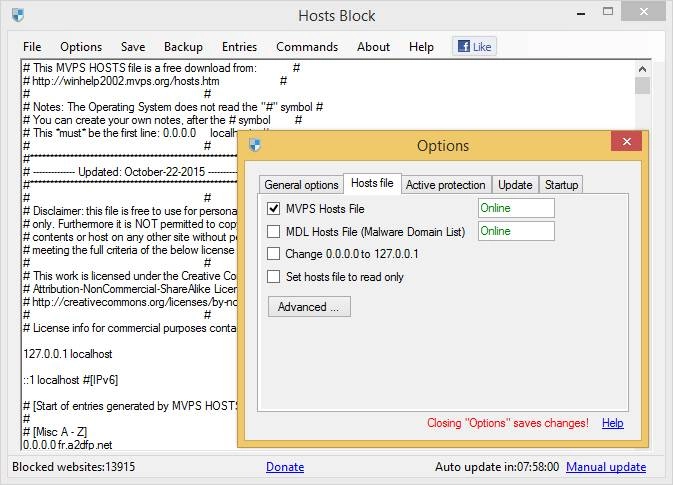Click 'Closing Options saves changes!' notice
Viewport: 673px width, 485px height.
(508, 423)
